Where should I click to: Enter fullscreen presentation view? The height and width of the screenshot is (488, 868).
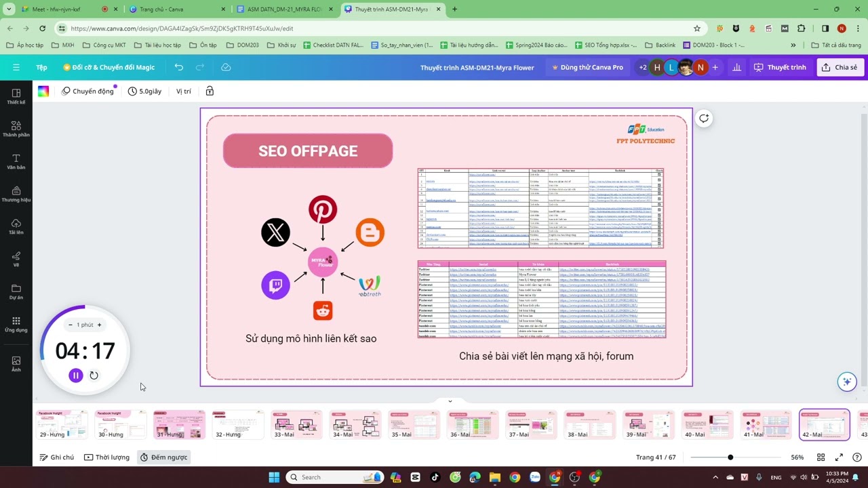tap(839, 457)
